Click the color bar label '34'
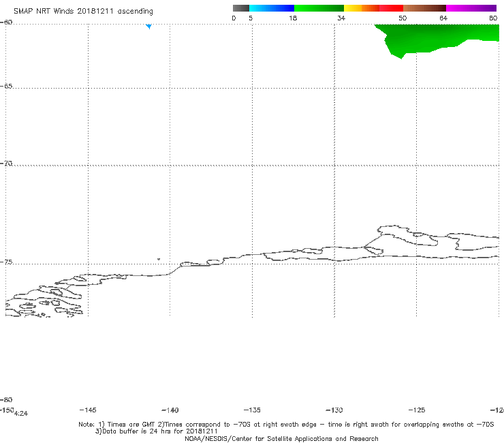 point(341,18)
